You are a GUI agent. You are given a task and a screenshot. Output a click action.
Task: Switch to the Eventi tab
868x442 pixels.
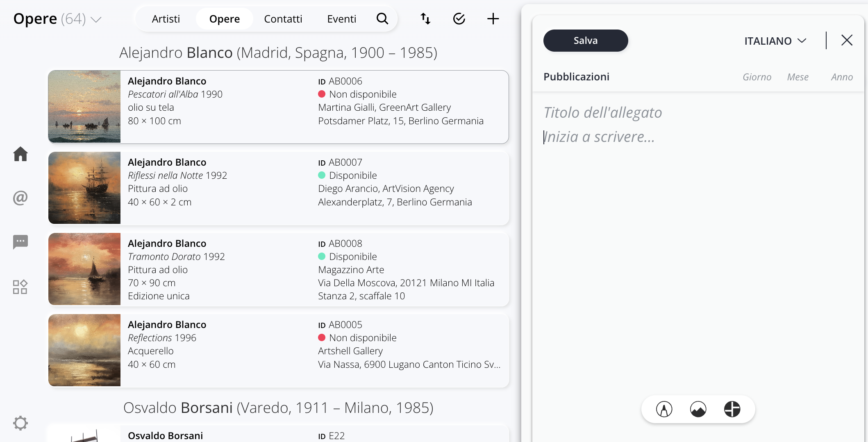point(341,19)
